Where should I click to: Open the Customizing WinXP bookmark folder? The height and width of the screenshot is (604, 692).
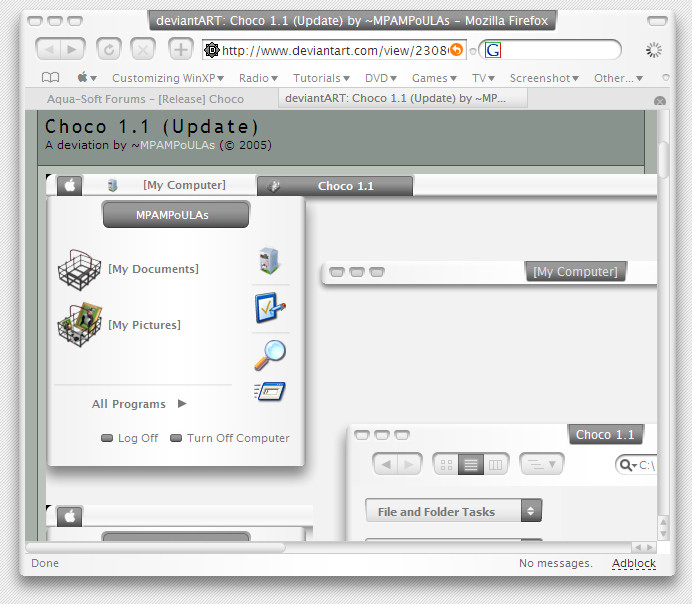[x=168, y=78]
